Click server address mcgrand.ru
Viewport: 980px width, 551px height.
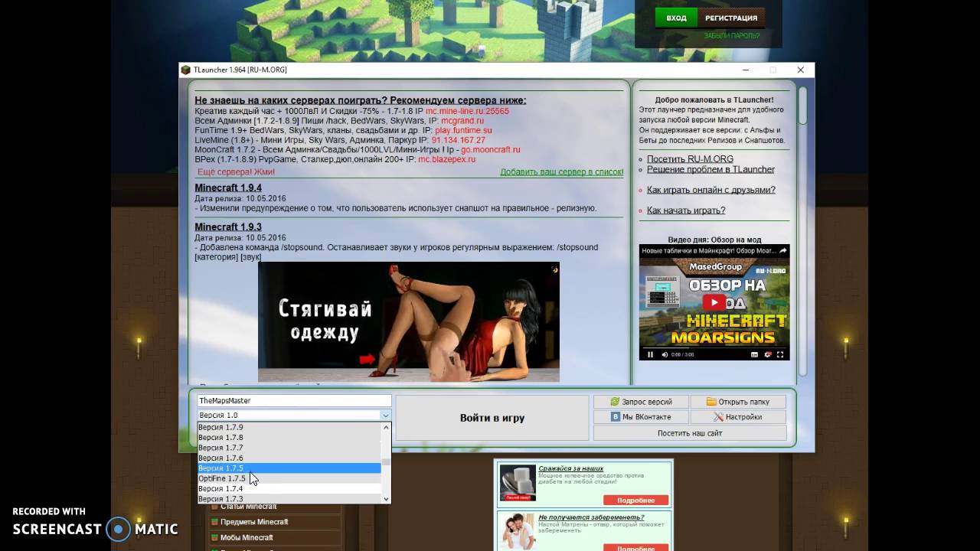tap(462, 121)
